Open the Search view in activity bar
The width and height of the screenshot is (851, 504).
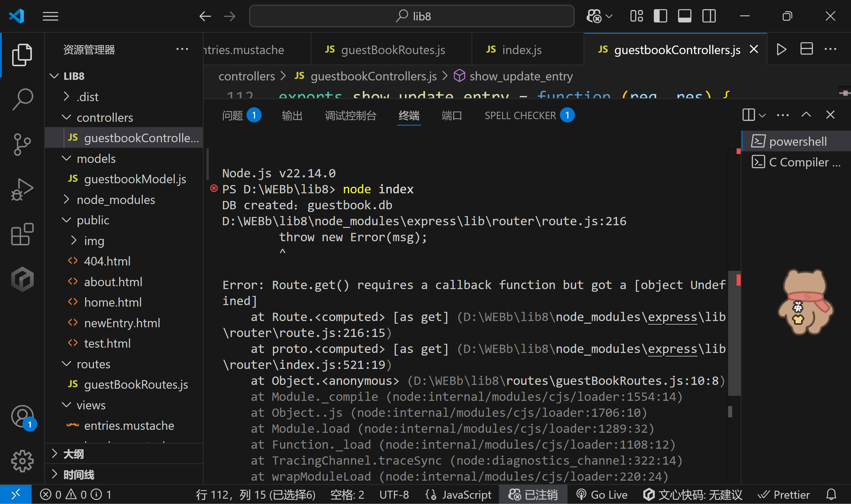(x=22, y=99)
